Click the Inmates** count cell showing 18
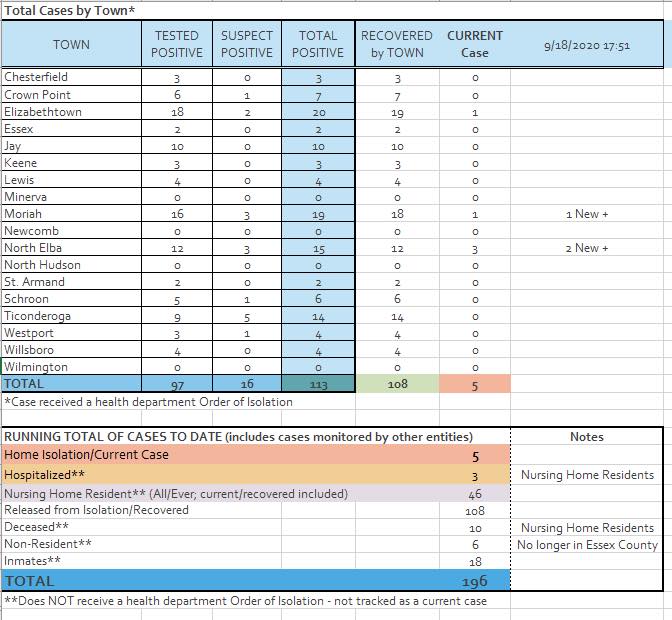The image size is (672, 620). click(x=475, y=561)
